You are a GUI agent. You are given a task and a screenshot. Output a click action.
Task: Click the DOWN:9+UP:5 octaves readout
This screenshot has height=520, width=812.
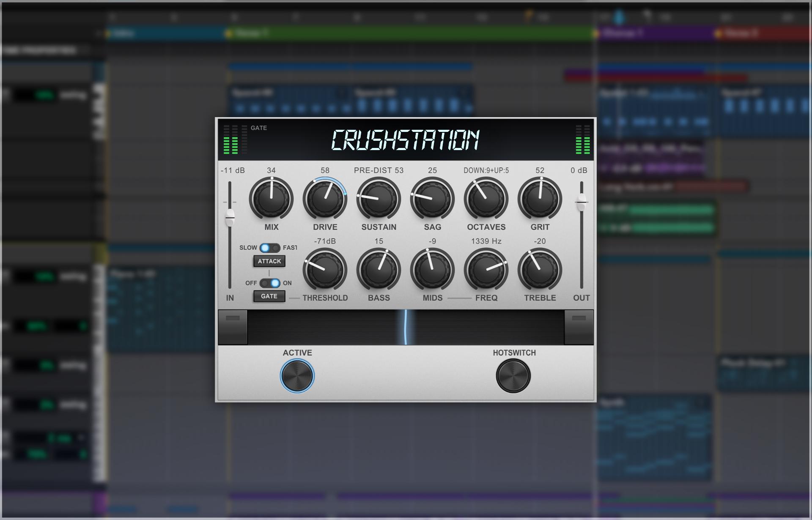click(486, 170)
